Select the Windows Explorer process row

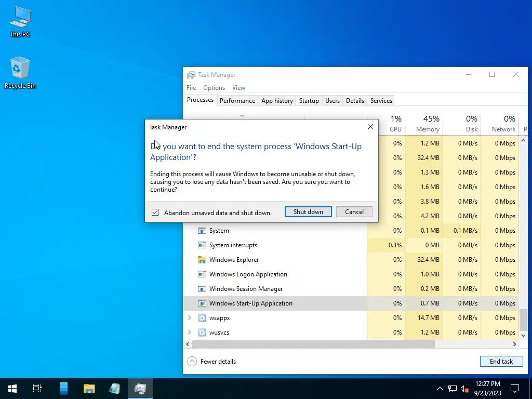(351, 260)
